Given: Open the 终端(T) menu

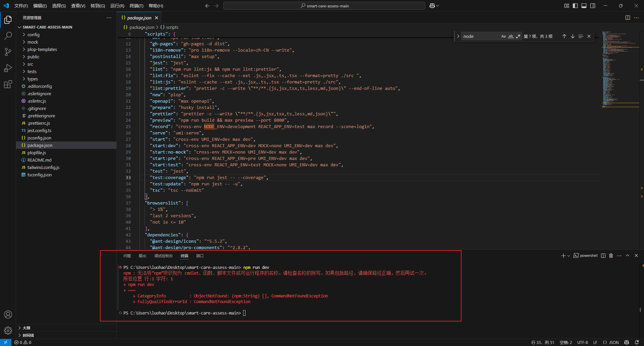Looking at the screenshot, I should (x=136, y=6).
